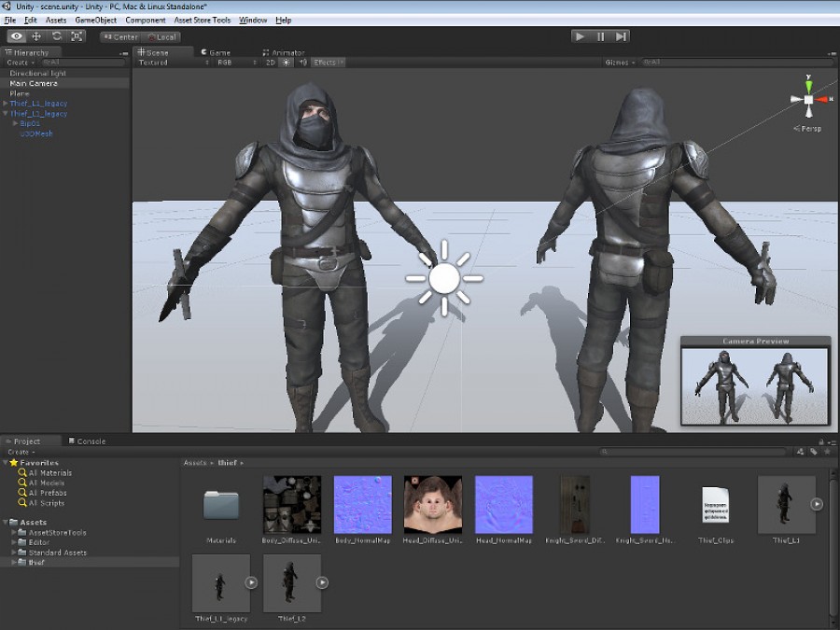Toggle Center pivot button
Screen dimensions: 840x630
[120, 37]
